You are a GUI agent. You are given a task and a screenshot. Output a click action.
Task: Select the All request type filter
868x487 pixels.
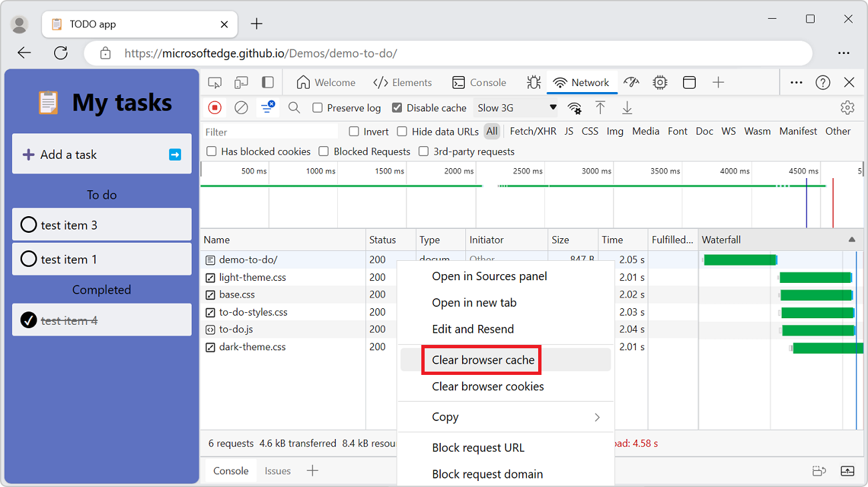click(x=492, y=131)
